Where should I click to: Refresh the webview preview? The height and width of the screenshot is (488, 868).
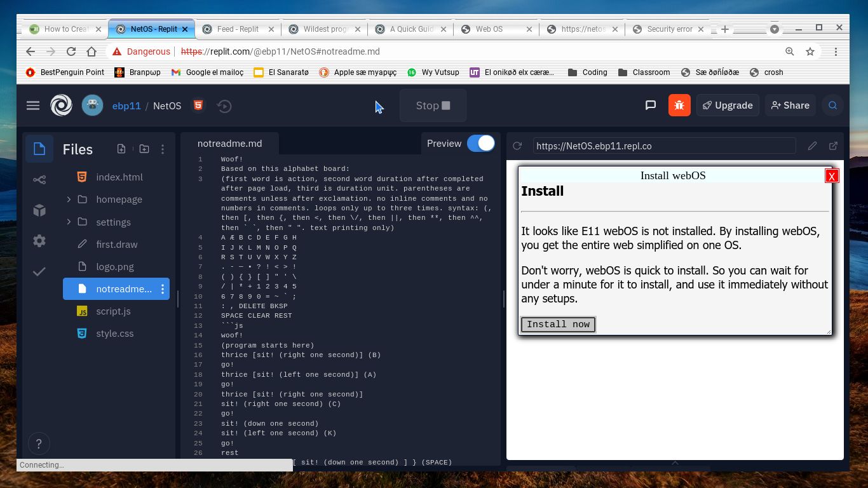(517, 146)
